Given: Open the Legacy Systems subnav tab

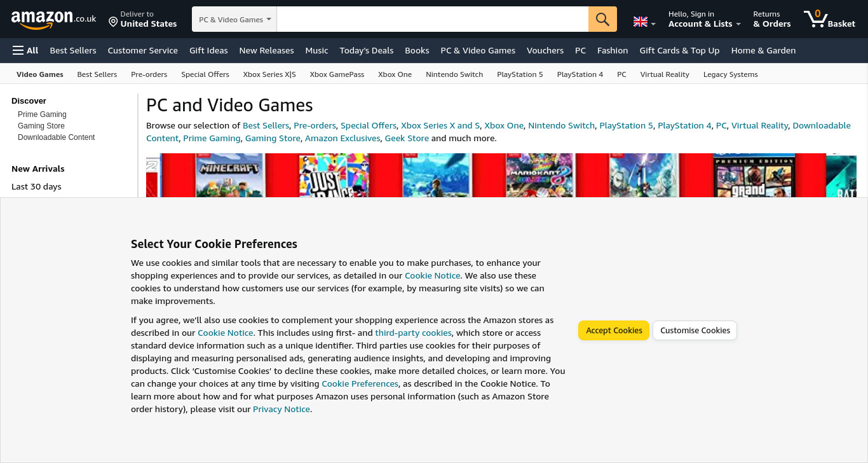Looking at the screenshot, I should point(731,74).
